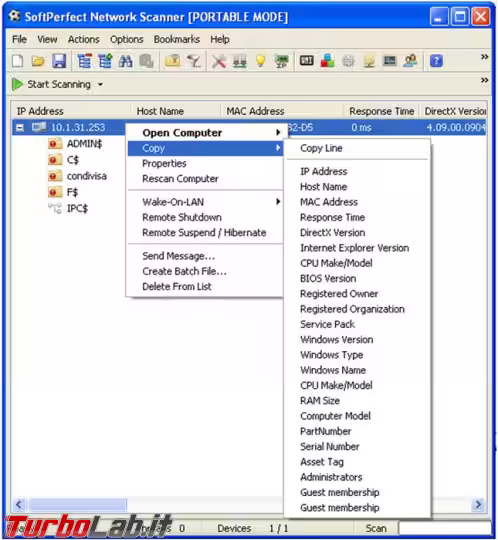Click the blue question mark help icon
498x540 pixels.
[x=436, y=61]
